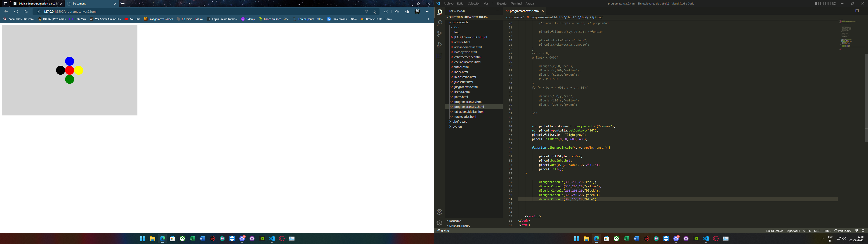Open the browser Favorites list icon
Image resolution: width=868 pixels, height=244 pixels.
pos(397,12)
